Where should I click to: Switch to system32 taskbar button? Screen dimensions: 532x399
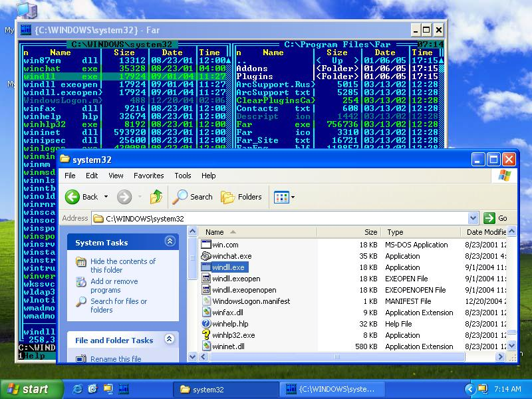click(225, 389)
